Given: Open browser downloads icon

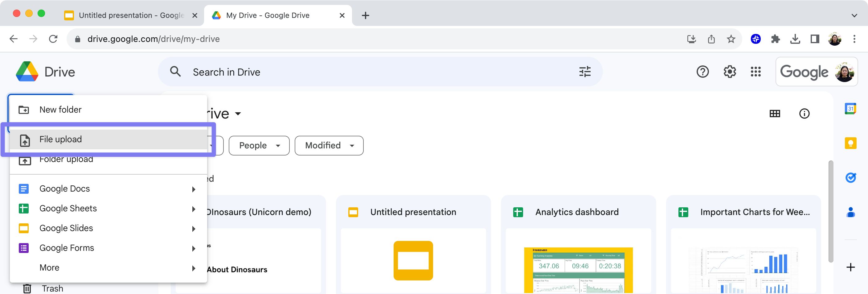Looking at the screenshot, I should coord(795,39).
